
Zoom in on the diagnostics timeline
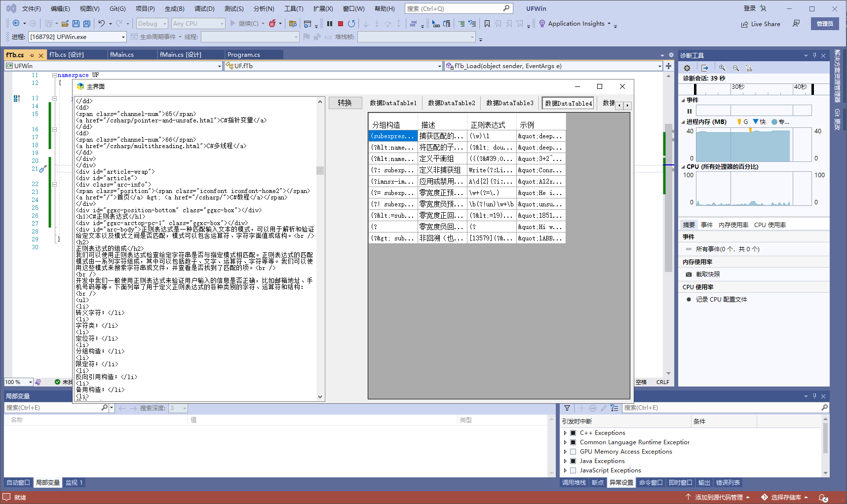click(722, 68)
